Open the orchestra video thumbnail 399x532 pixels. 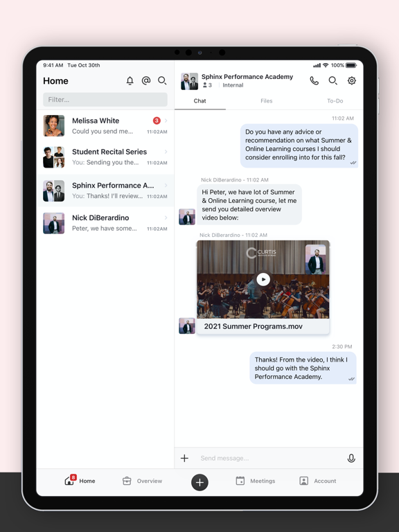pos(263,279)
